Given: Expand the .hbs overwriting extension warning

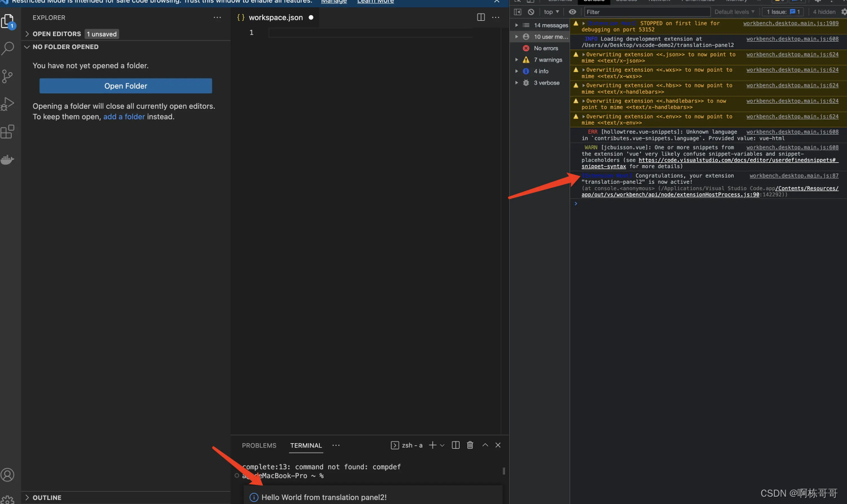Looking at the screenshot, I should pyautogui.click(x=584, y=86).
